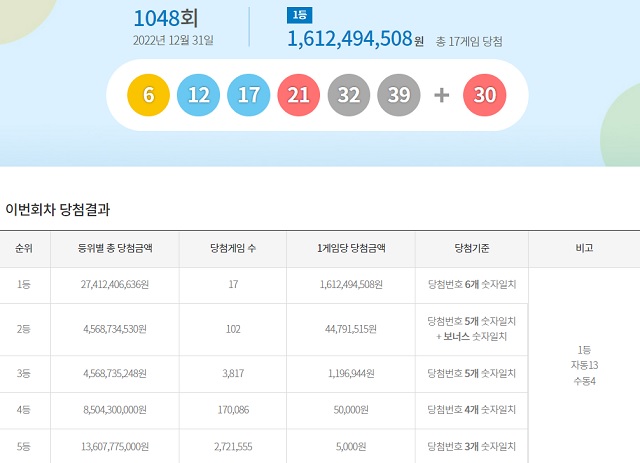This screenshot has width=640, height=463.
Task: Click 3등 criteria 당첨번호 5개 숫자일치
Action: (x=472, y=374)
